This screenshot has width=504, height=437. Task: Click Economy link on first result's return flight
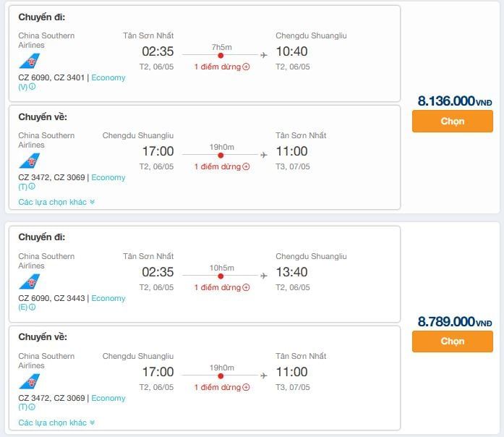[108, 177]
